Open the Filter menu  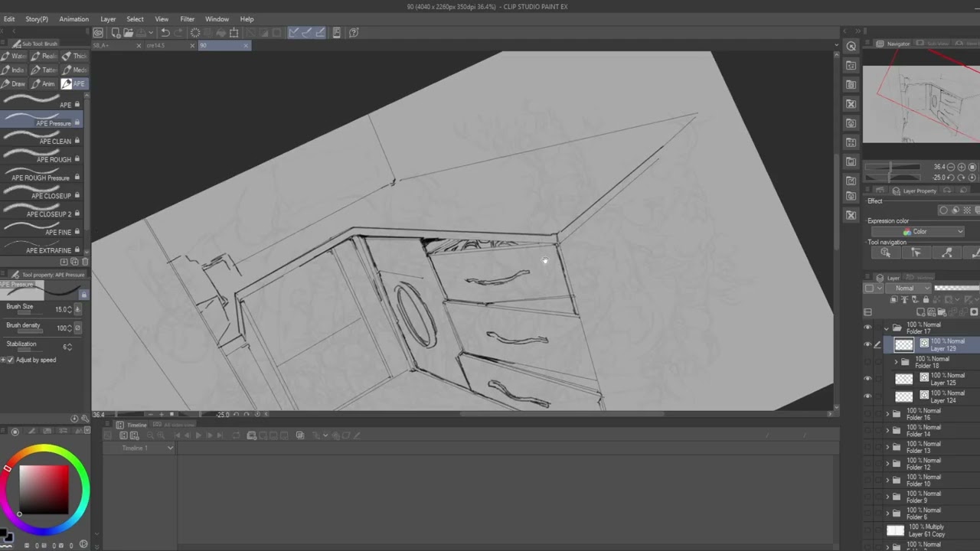coord(188,19)
